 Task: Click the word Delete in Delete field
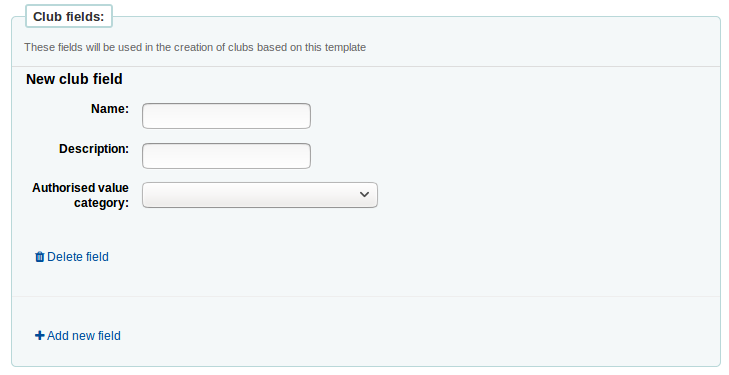[62, 257]
